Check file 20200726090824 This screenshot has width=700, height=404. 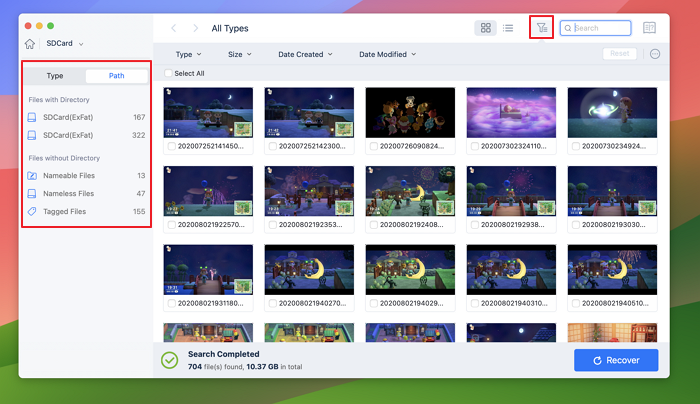point(374,146)
